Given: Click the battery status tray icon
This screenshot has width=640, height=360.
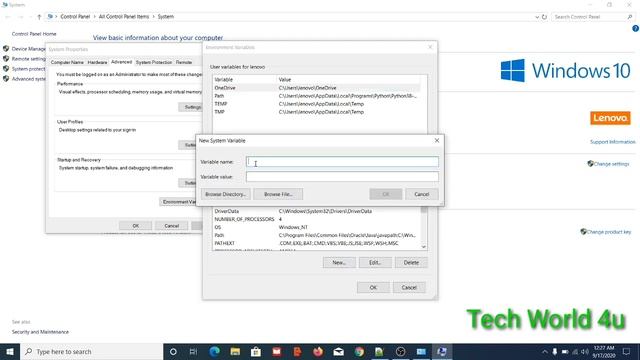Looking at the screenshot, I should pyautogui.click(x=565, y=351).
